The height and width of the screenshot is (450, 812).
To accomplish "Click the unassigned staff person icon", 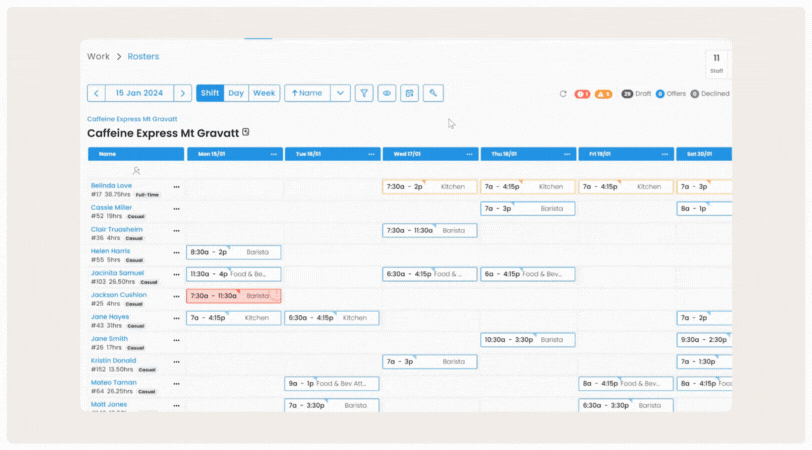I will click(x=136, y=171).
